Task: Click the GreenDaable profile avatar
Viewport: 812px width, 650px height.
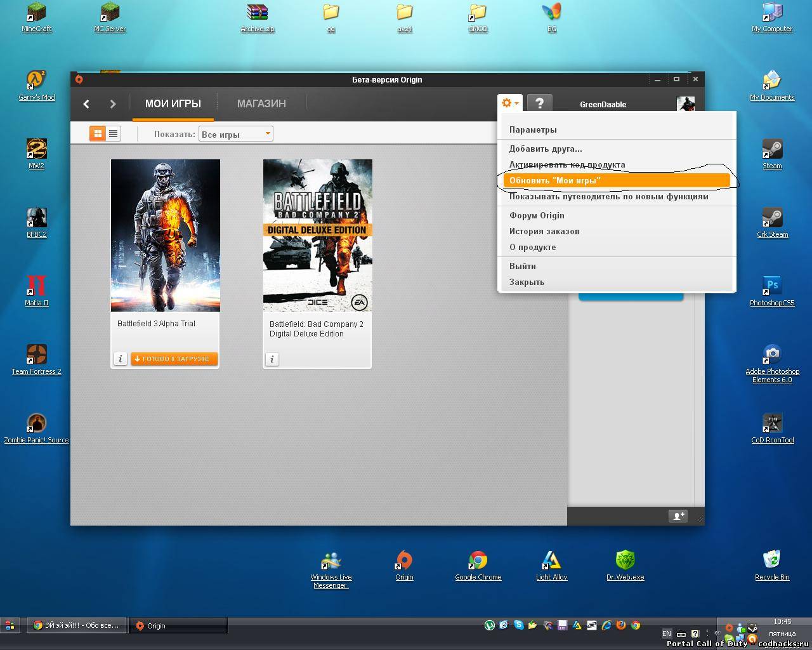Action: [685, 104]
